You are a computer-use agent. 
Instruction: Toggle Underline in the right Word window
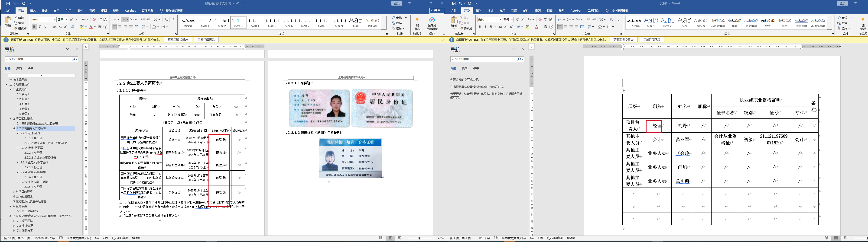tap(491, 27)
